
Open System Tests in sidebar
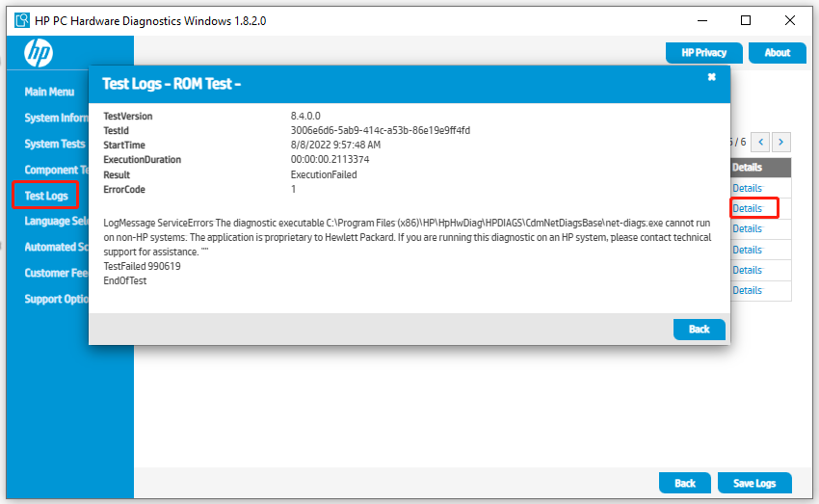pos(54,144)
